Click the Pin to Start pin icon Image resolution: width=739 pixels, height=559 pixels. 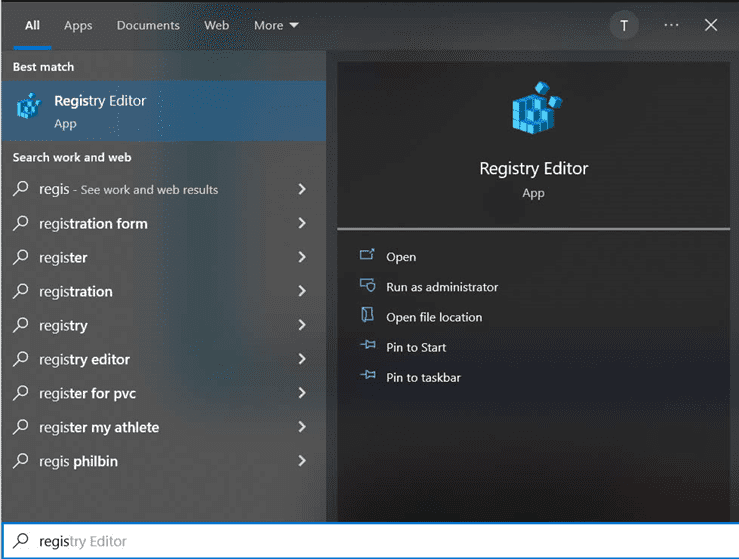click(368, 345)
